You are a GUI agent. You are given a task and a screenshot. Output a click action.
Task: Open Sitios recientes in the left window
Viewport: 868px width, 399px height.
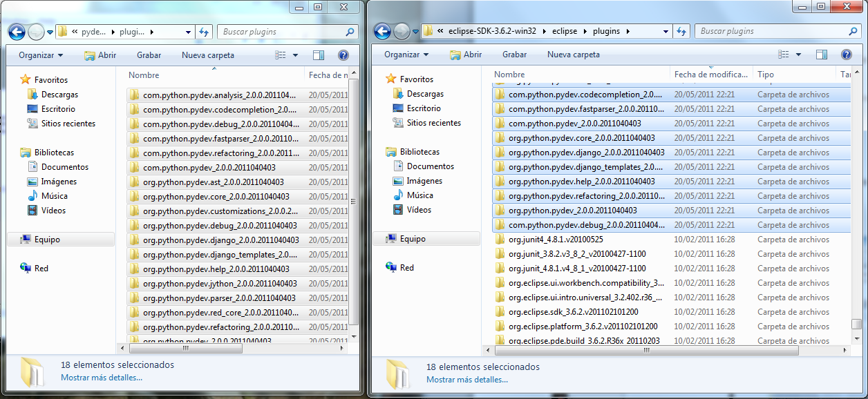click(68, 124)
